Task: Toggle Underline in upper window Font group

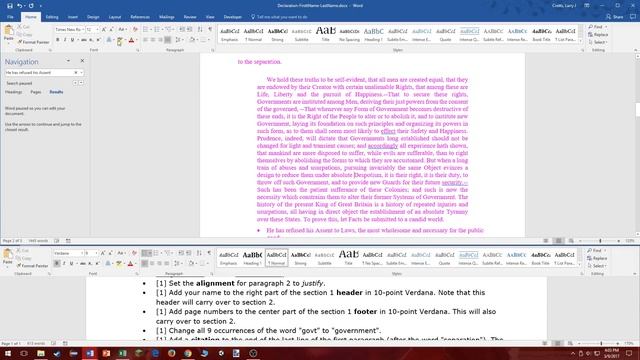Action: pyautogui.click(x=73, y=40)
